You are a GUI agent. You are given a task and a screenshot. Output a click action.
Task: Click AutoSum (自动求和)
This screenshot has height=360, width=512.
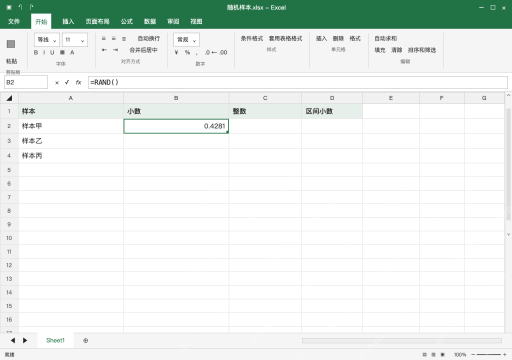pos(386,39)
